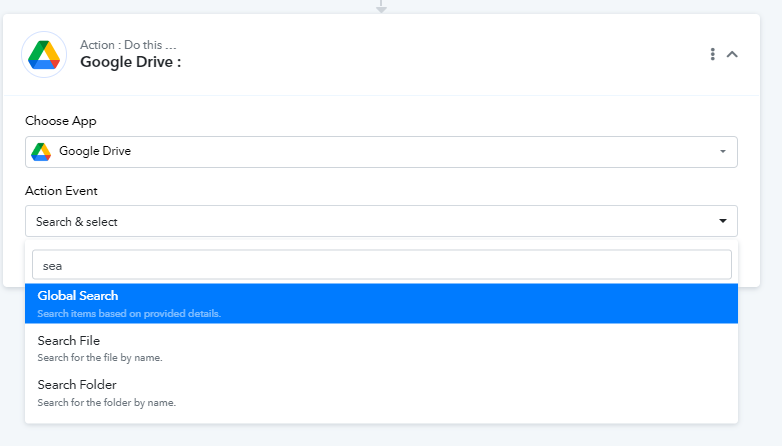Choose the Global Search option
The height and width of the screenshot is (446, 782).
381,303
